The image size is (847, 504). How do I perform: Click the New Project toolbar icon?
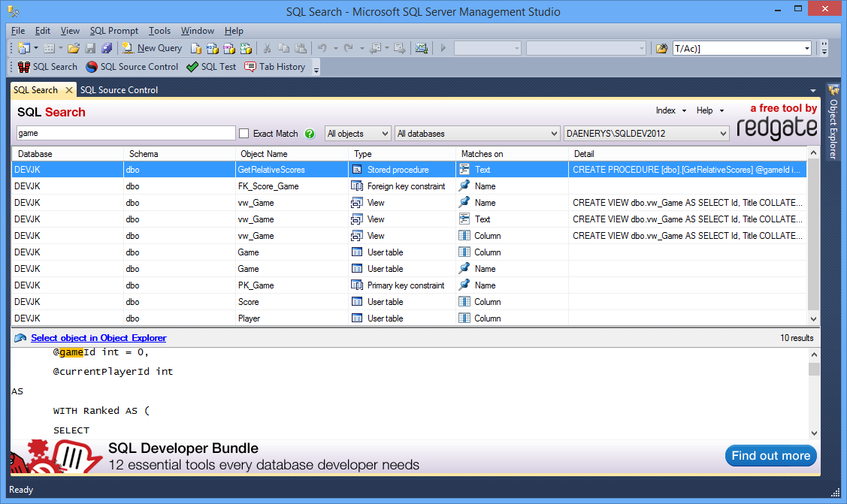coord(24,49)
